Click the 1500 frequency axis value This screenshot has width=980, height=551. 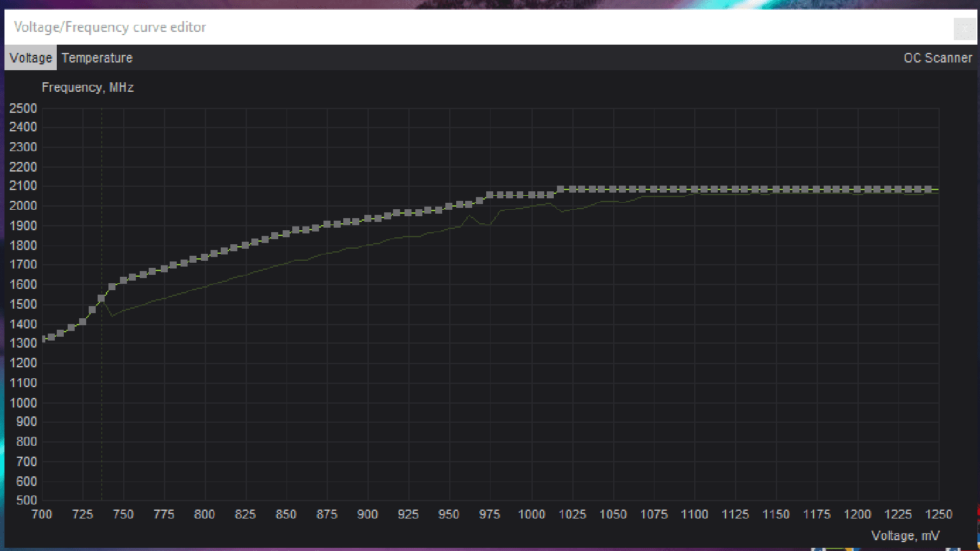(23, 305)
